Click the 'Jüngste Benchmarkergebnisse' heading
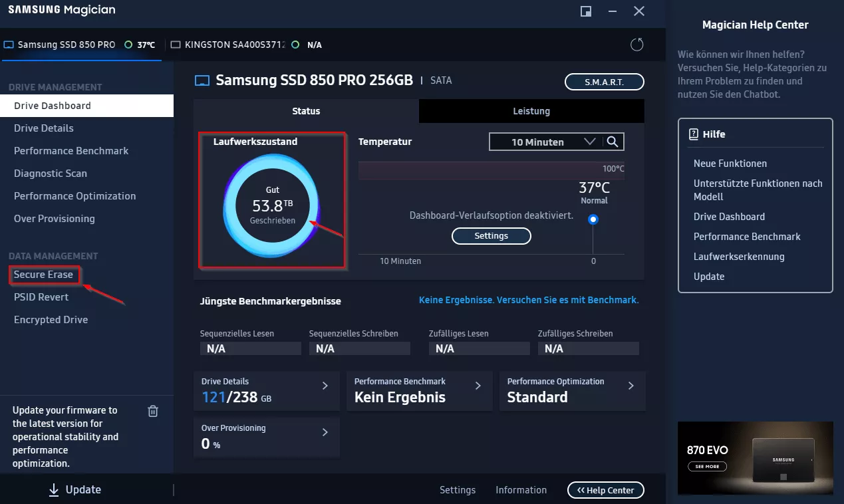The width and height of the screenshot is (844, 504). pyautogui.click(x=271, y=301)
